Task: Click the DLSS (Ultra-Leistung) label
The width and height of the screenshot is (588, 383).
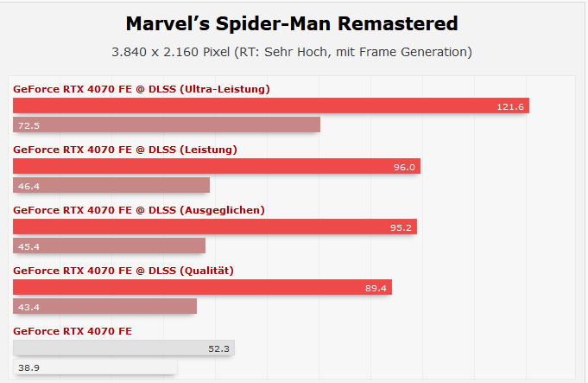Action: [209, 89]
